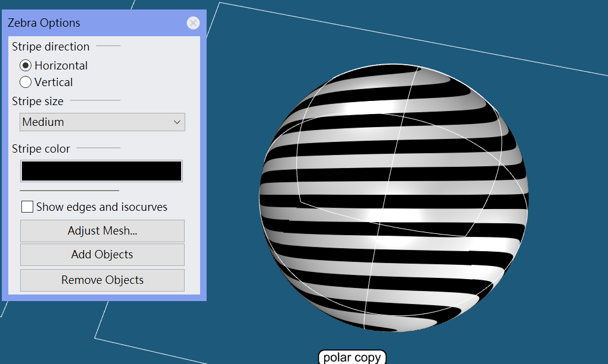Select the zebra-striped sphere in viewport
The image size is (608, 364).
pos(394,198)
